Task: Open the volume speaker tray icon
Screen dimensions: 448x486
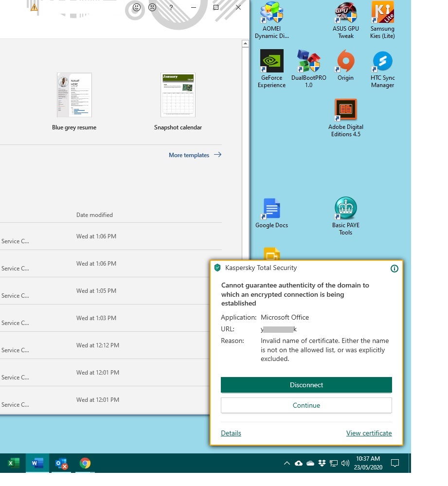Action: 345,463
